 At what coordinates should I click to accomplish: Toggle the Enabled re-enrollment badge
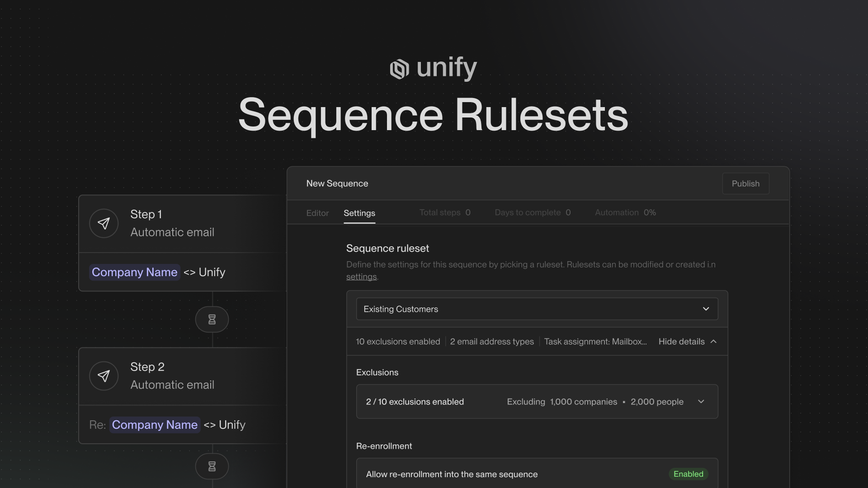point(688,474)
